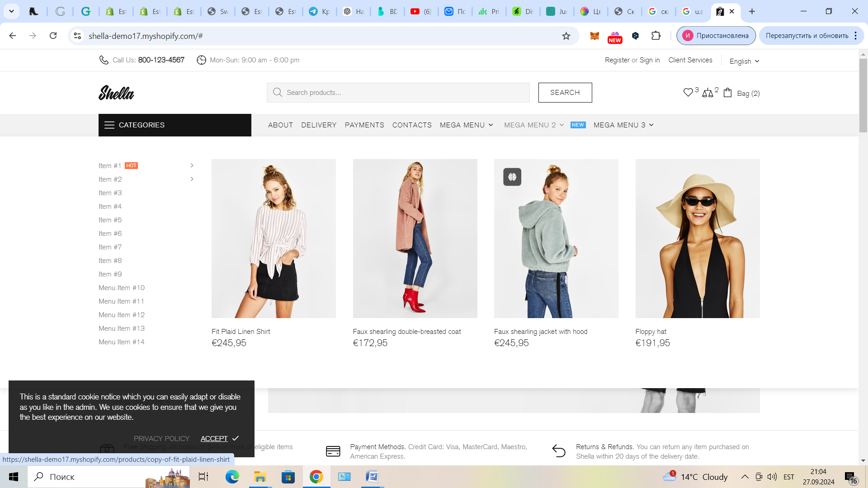Click the Privacy Policy link

(161, 438)
